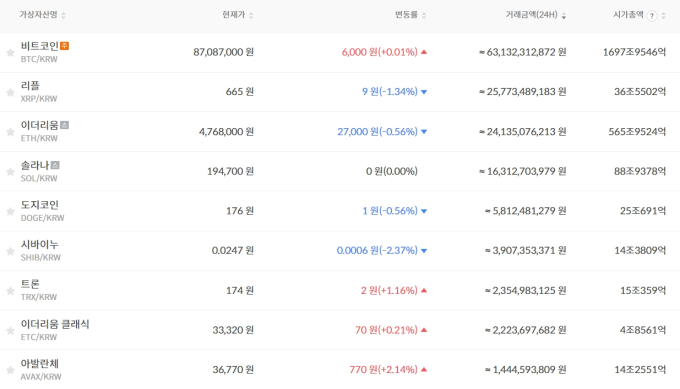The height and width of the screenshot is (389, 680).
Task: Click the TRX/KRW pair label
Action: tap(39, 297)
